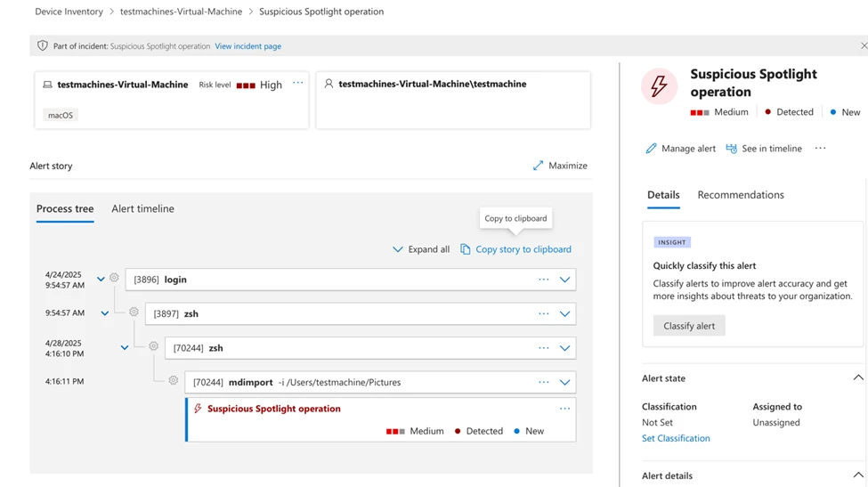Click the Maximize arrows icon

point(538,166)
